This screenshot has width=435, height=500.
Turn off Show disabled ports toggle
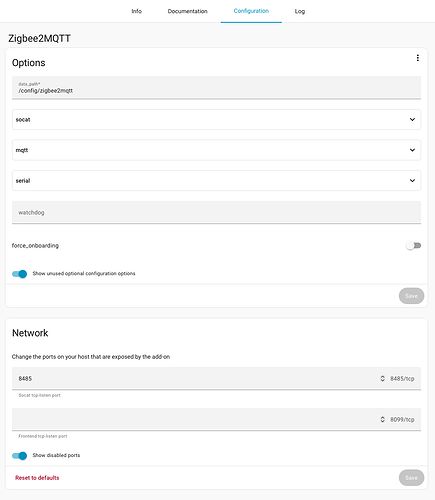pyautogui.click(x=19, y=456)
